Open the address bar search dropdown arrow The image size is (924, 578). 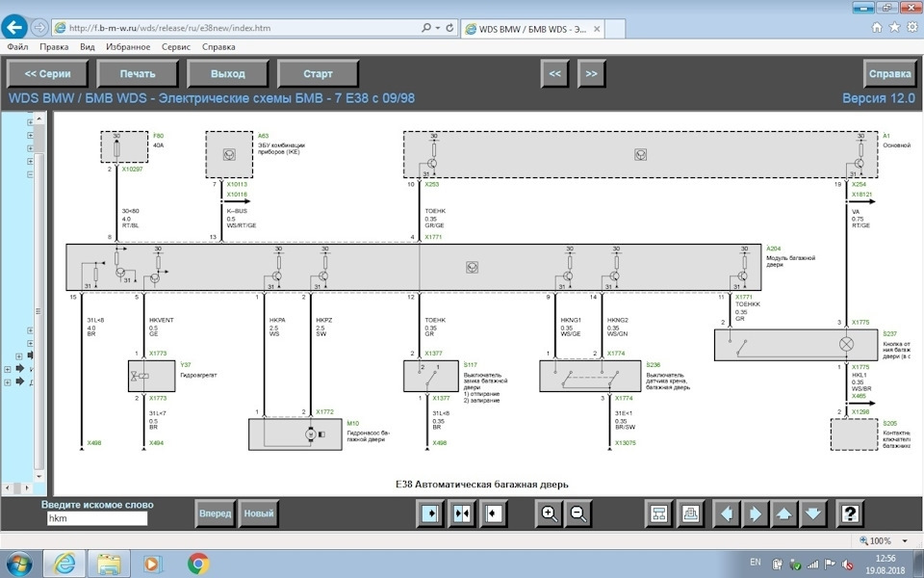pyautogui.click(x=438, y=28)
